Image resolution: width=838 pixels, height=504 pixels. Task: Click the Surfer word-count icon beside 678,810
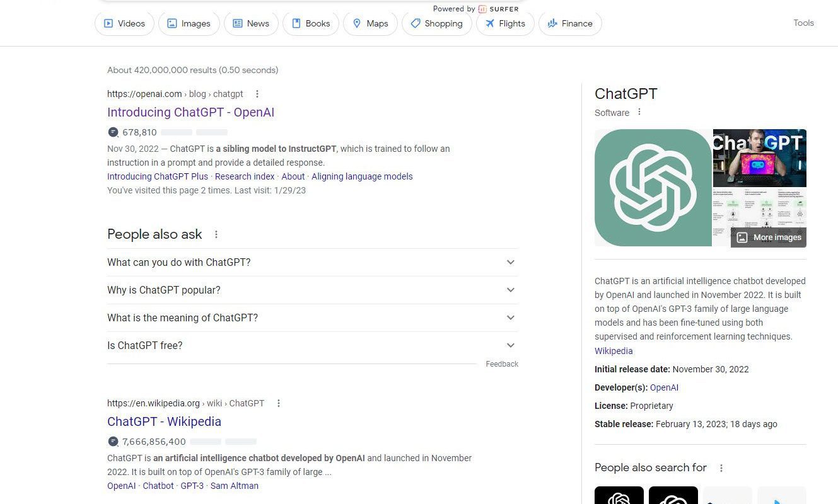[113, 132]
